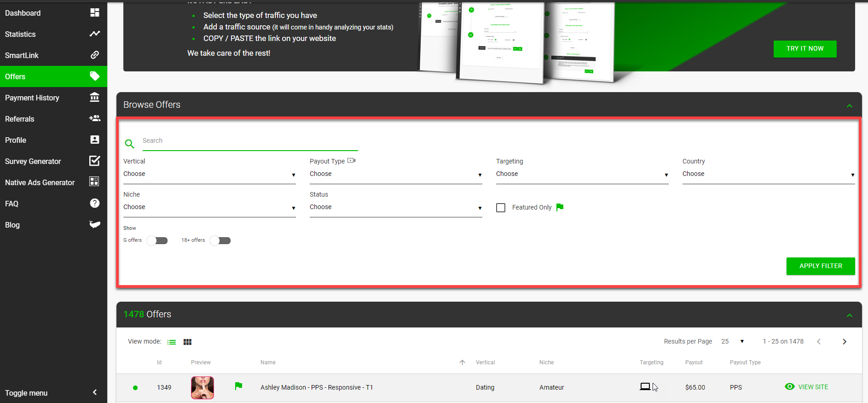Click the TRY IT NOW button

(x=805, y=49)
